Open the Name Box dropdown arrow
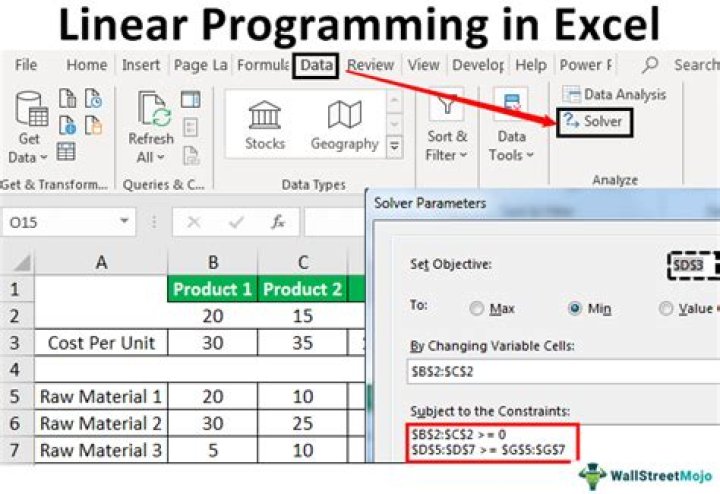This screenshot has width=720, height=494. 124,221
